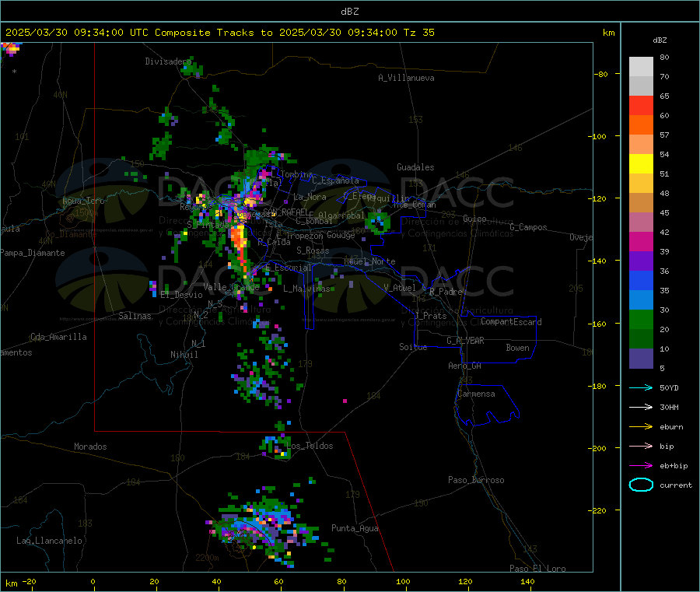Select the light gray 70-80 dBZ swatch
The width and height of the screenshot is (700, 592).
coord(641,67)
